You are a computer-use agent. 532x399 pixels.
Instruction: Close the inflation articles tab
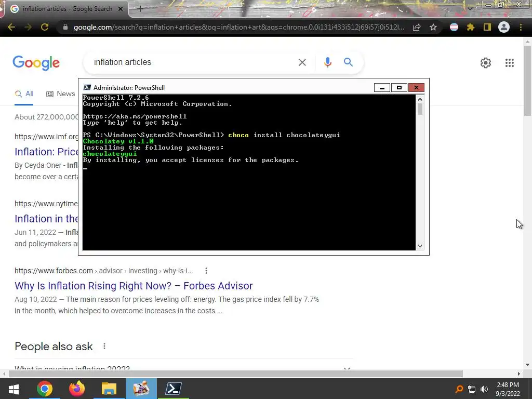pyautogui.click(x=120, y=9)
